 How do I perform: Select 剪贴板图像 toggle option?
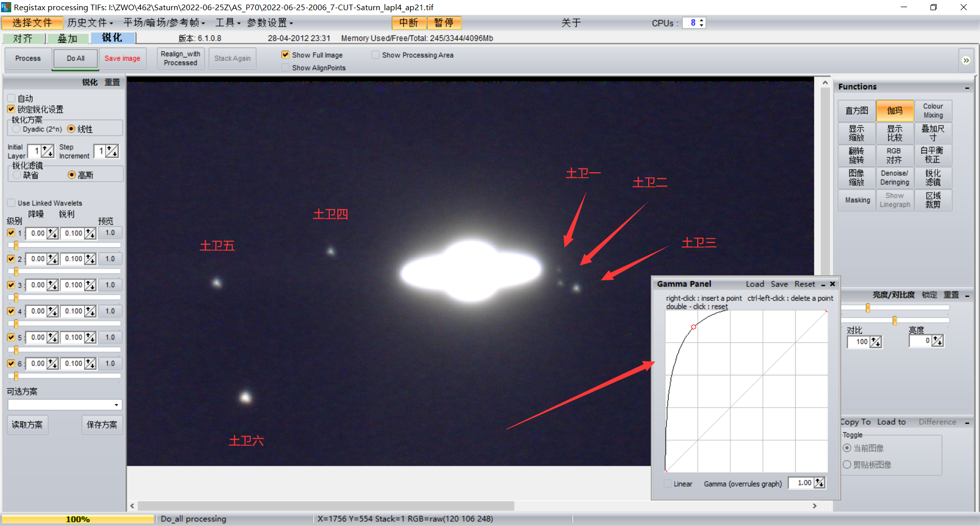(x=847, y=465)
